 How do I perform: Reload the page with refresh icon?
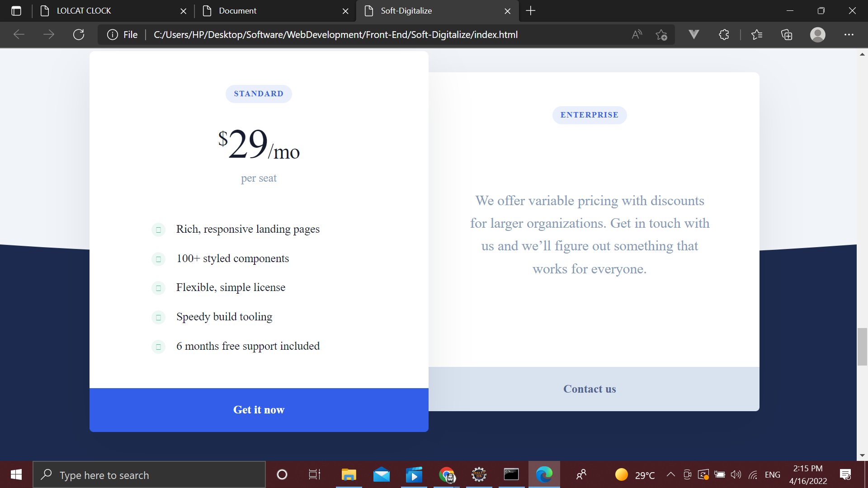pyautogui.click(x=79, y=34)
